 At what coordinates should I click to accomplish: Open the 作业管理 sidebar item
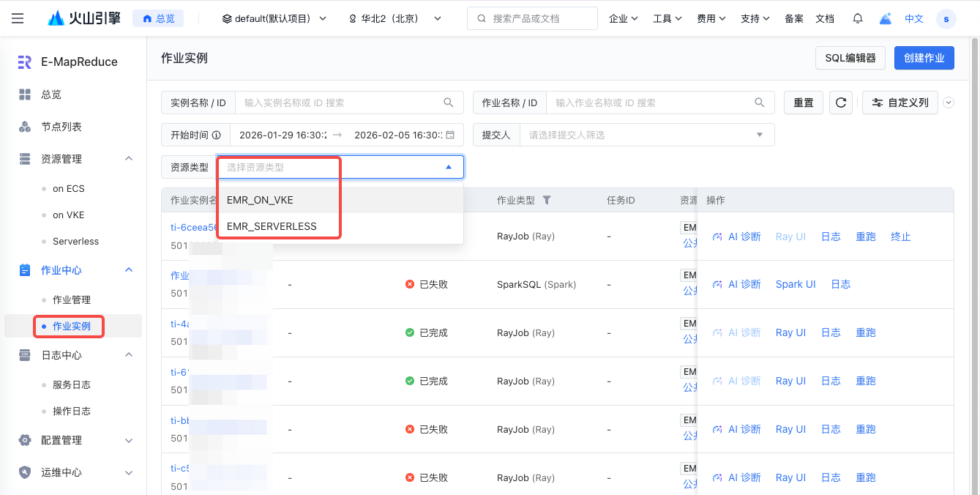tap(72, 299)
